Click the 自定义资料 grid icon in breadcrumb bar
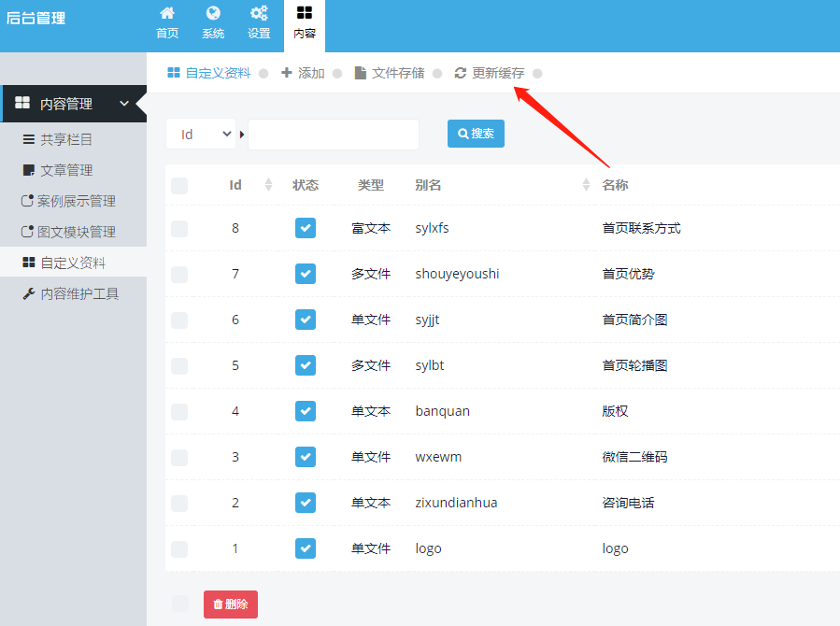The width and height of the screenshot is (840, 626). click(174, 73)
